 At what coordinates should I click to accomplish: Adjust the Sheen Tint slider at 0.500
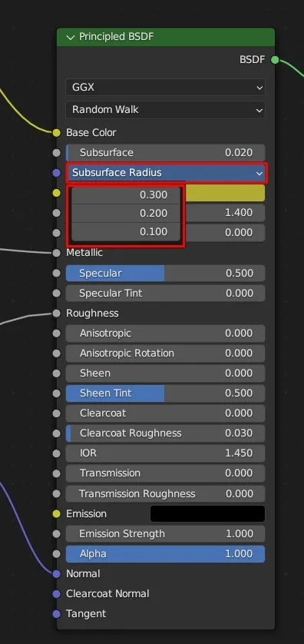[x=165, y=393]
